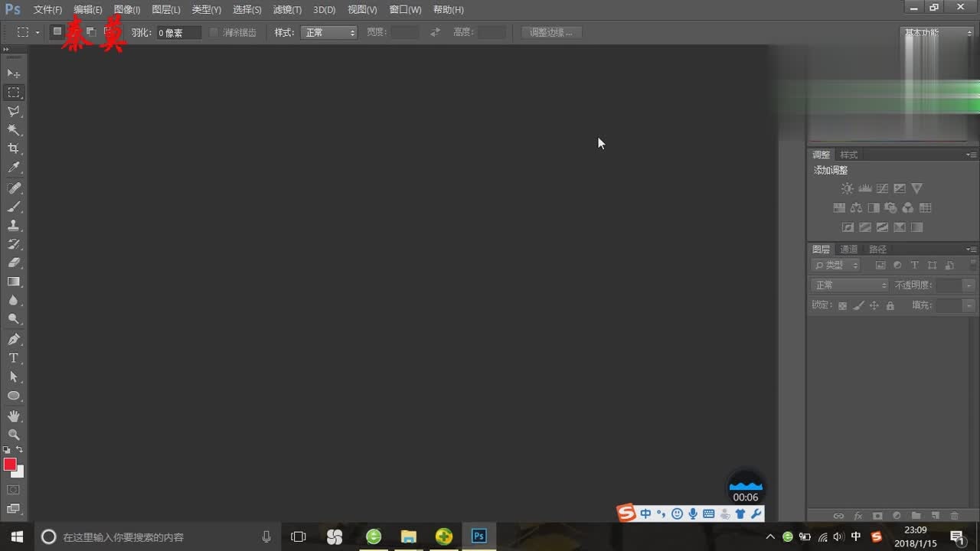The image size is (980, 551).
Task: Toggle type layer filter icon
Action: point(915,266)
